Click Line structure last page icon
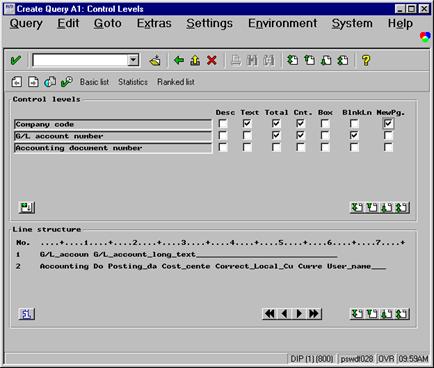The width and height of the screenshot is (434, 368). tap(402, 314)
